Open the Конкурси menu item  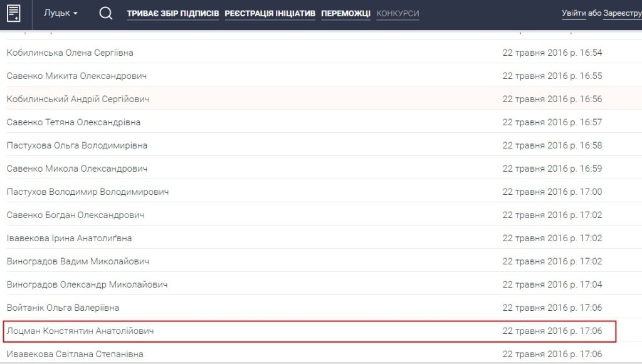[397, 13]
